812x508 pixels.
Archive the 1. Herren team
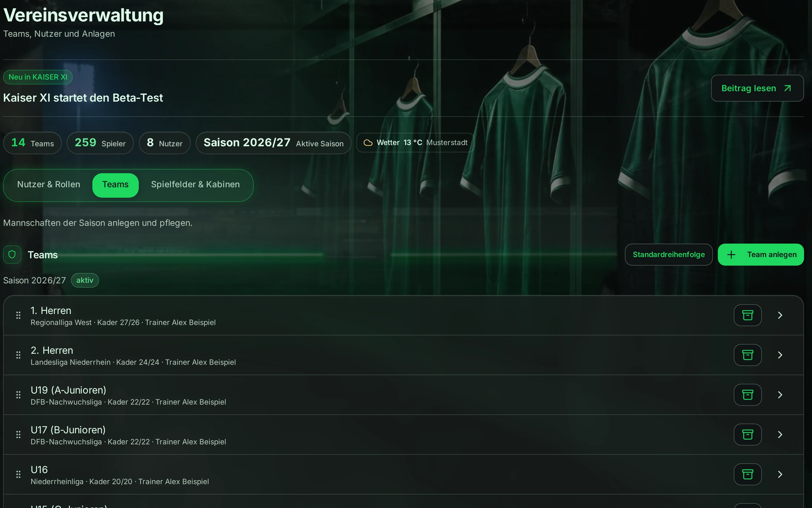tap(747, 315)
